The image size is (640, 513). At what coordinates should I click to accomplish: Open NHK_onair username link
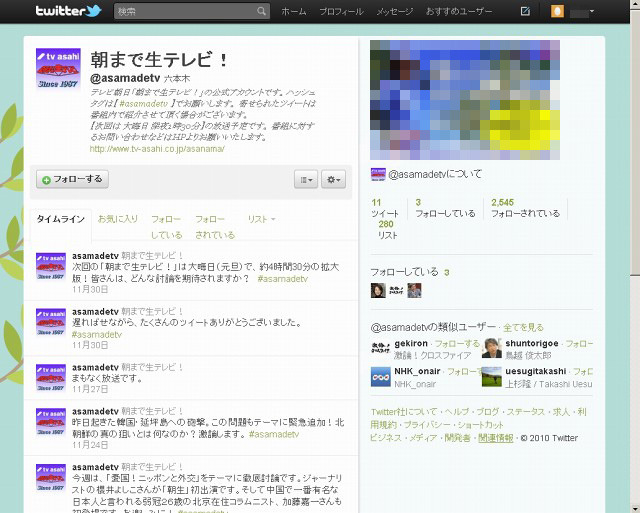tap(417, 371)
